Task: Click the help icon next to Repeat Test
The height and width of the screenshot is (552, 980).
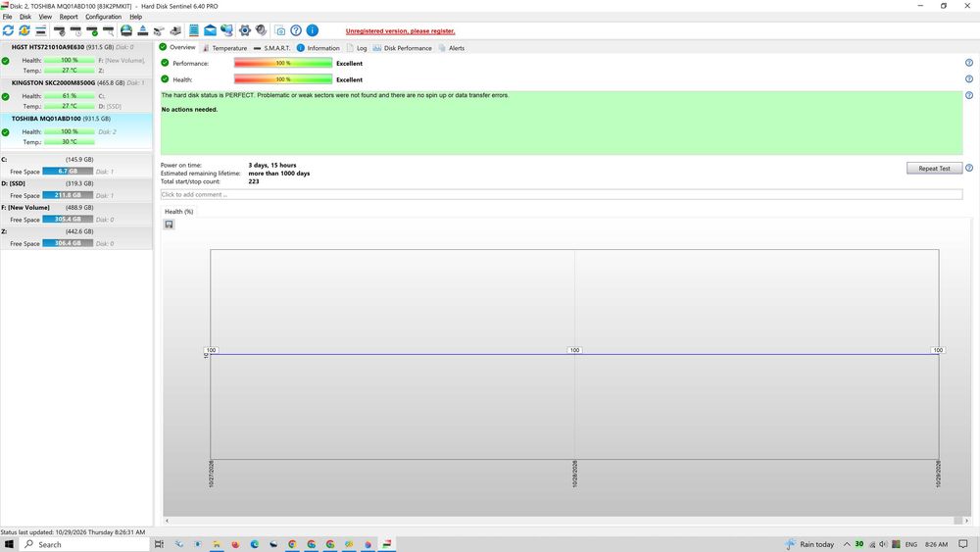Action: pyautogui.click(x=969, y=168)
